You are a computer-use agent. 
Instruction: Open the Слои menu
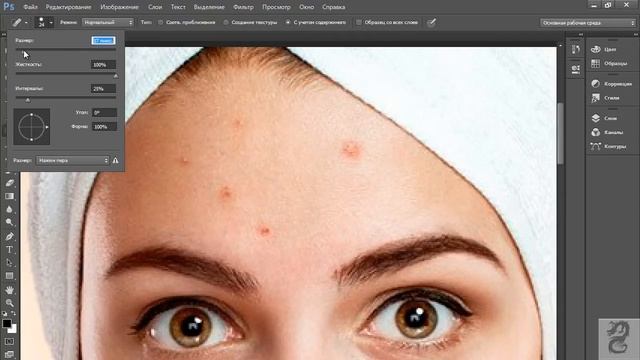tap(155, 7)
